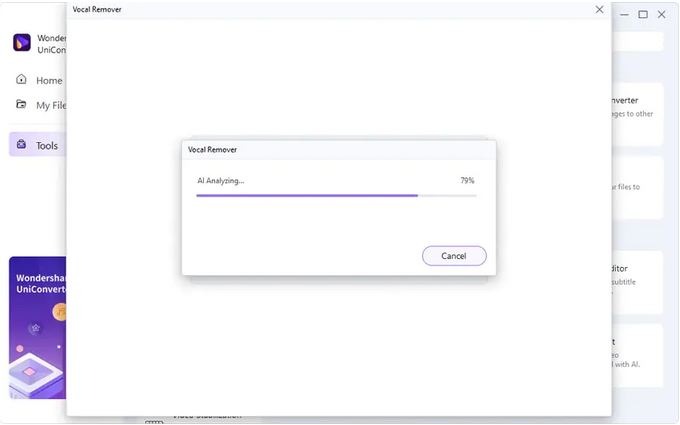Screen dimensions: 680x425
Task: Open the AI tool card at bottom right
Action: coord(637,356)
